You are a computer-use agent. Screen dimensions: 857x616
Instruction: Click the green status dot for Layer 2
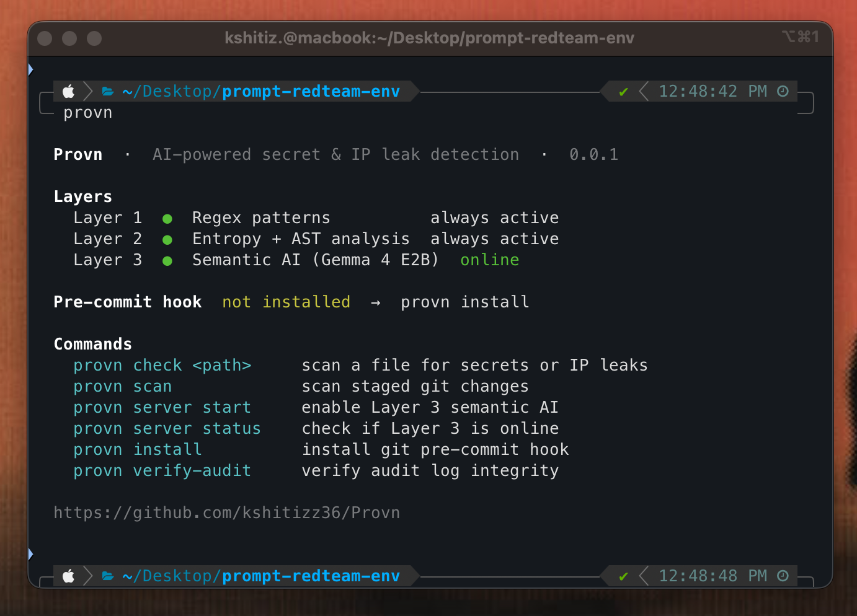click(x=167, y=239)
